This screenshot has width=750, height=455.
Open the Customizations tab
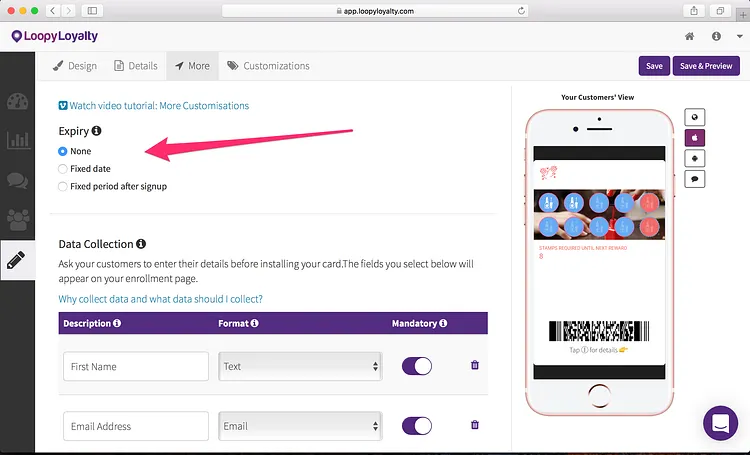(268, 66)
